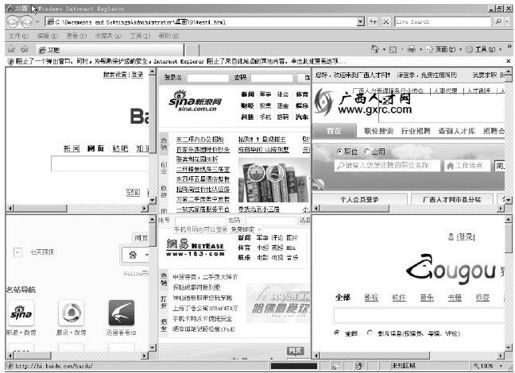
Task: Click the 登录 link above Gougou logo
Action: point(466,237)
